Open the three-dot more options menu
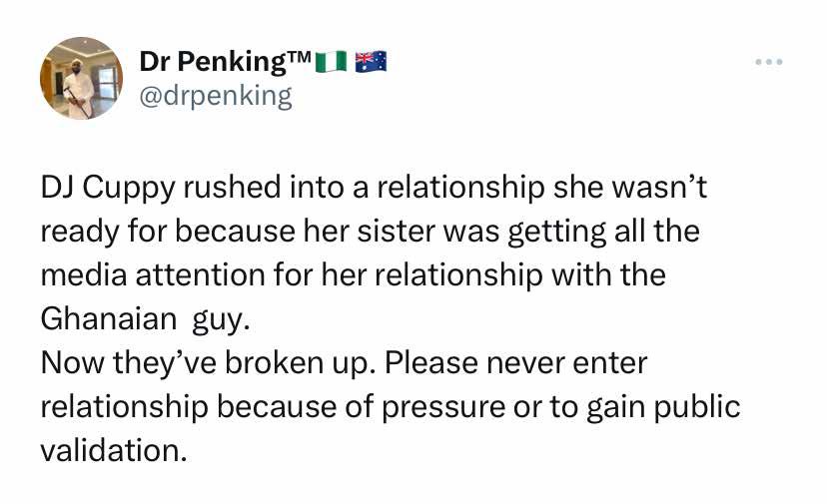827x504 pixels. tap(768, 63)
